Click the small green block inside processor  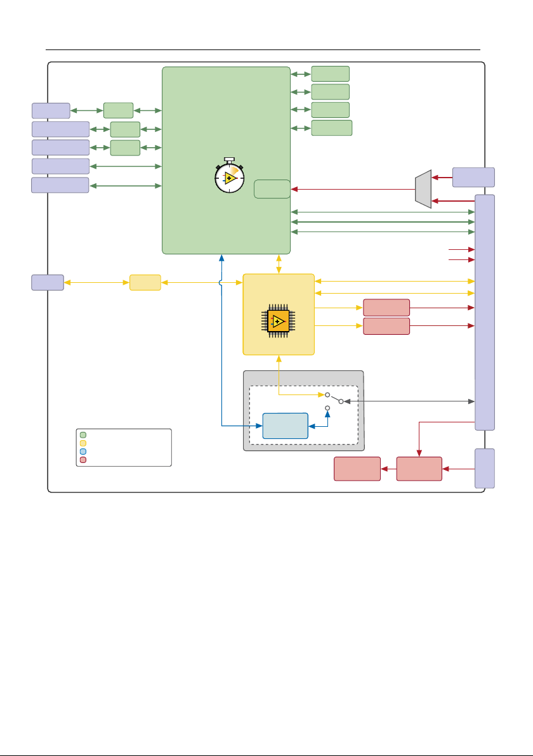click(x=272, y=189)
